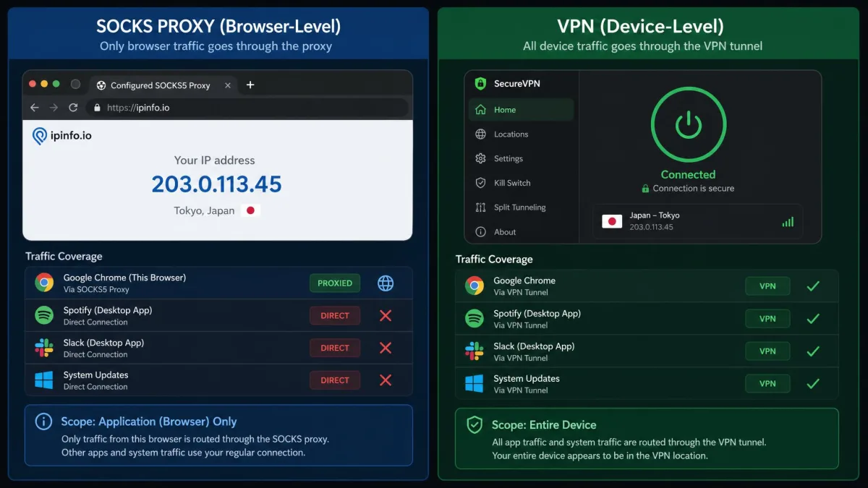Click the IP address 203.0.113.45
This screenshot has width=868, height=488.
(x=217, y=184)
